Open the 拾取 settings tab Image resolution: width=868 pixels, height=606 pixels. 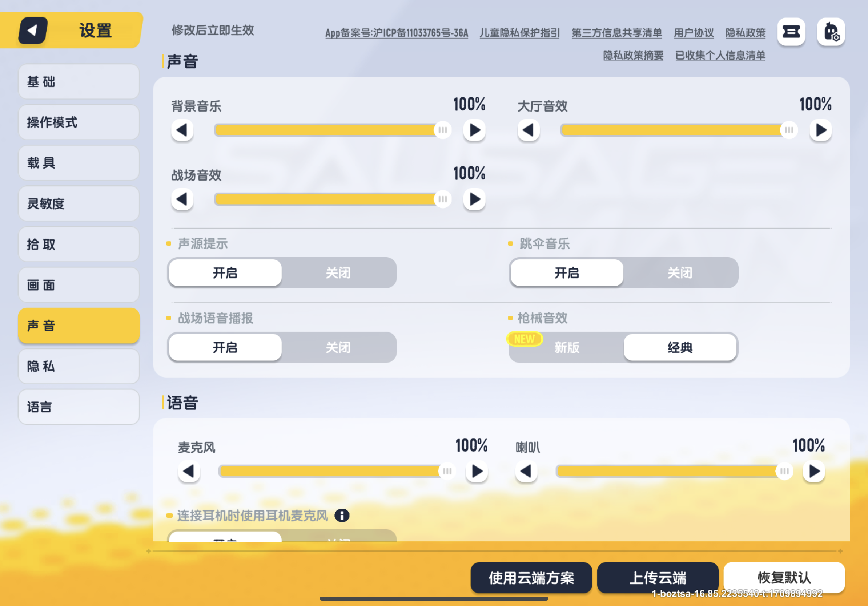(79, 245)
